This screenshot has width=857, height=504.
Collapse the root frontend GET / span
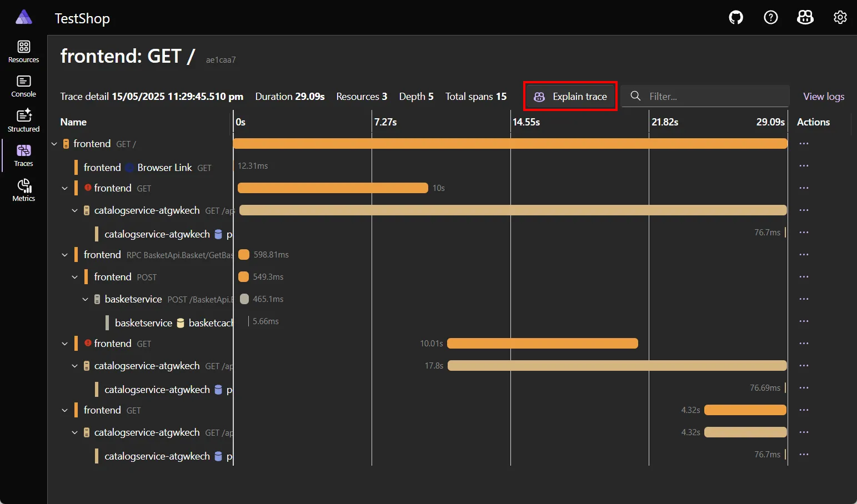(54, 143)
